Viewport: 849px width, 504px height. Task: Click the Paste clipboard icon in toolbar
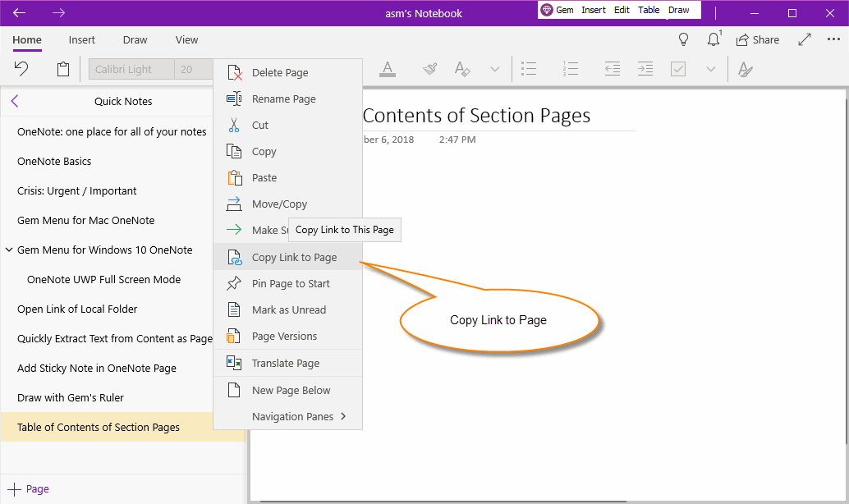click(63, 69)
